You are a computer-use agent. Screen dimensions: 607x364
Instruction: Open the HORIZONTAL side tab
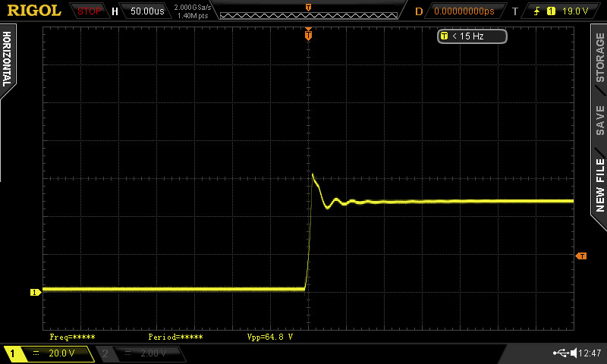pos(7,59)
